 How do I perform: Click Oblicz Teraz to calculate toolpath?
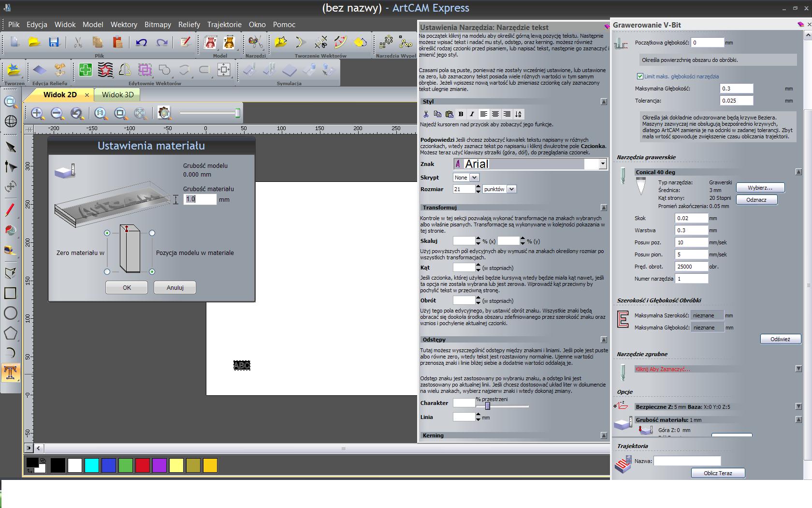(718, 473)
